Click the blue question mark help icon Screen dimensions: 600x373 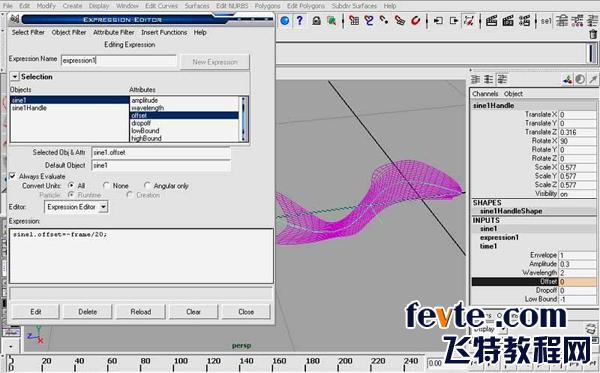[x=300, y=20]
